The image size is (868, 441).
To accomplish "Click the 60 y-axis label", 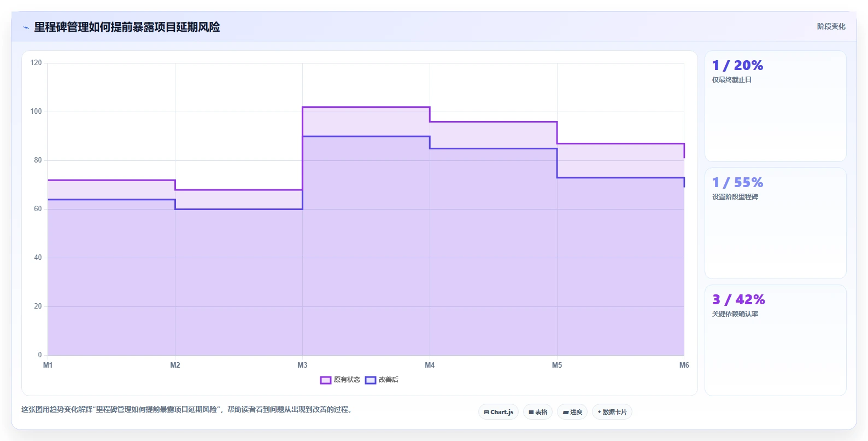I will pos(38,209).
